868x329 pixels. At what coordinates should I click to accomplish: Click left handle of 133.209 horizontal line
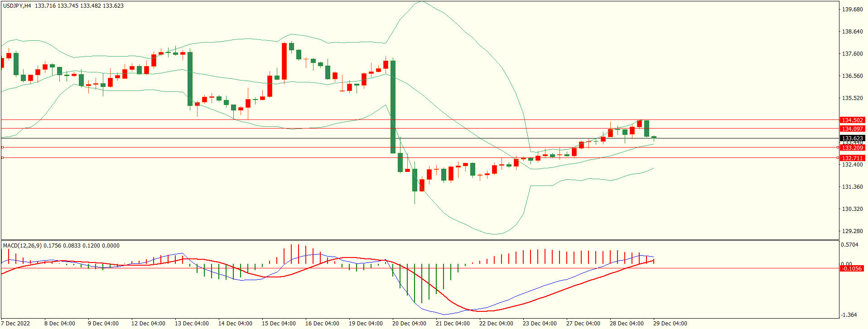(2, 148)
